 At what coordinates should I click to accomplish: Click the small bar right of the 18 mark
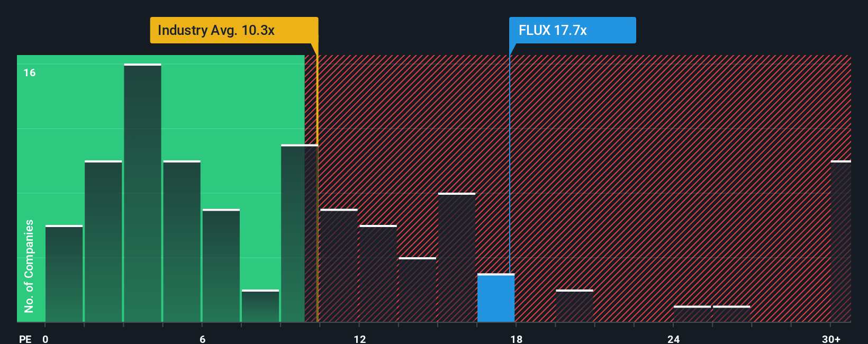click(x=574, y=306)
